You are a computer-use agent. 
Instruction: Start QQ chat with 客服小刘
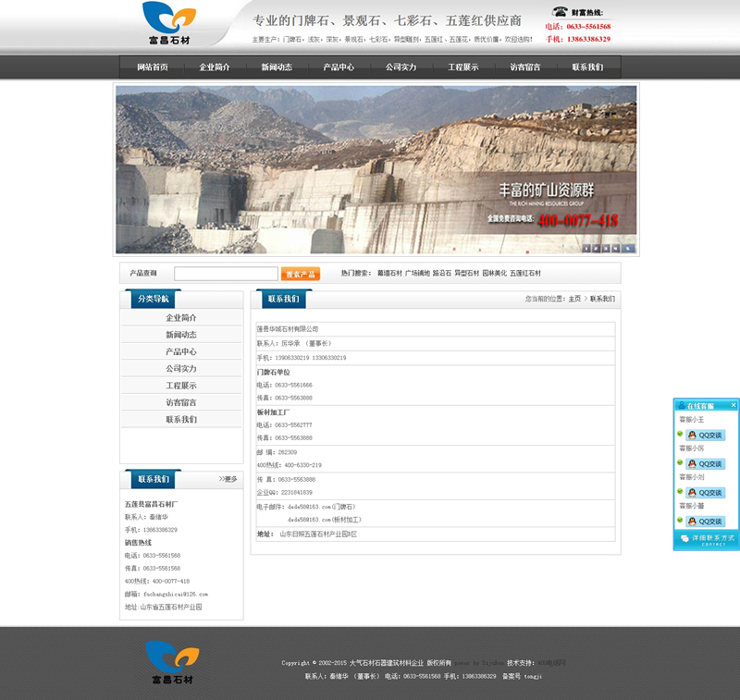click(705, 492)
